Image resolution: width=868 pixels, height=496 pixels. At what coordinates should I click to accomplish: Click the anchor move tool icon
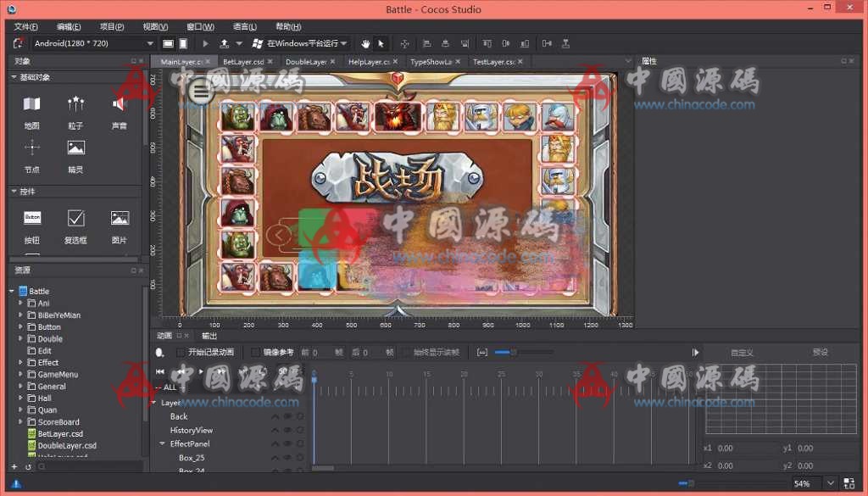404,44
